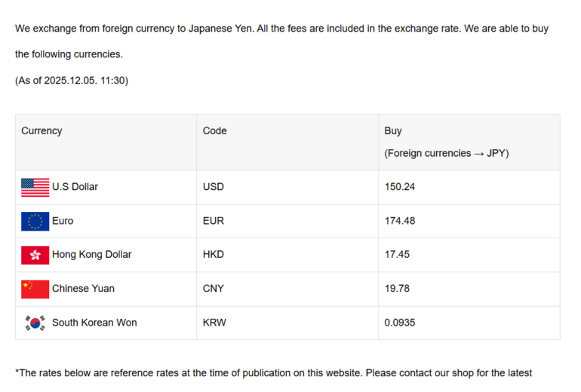Click the 174.48 Euro buy rate
The image size is (581, 392).
(x=400, y=221)
